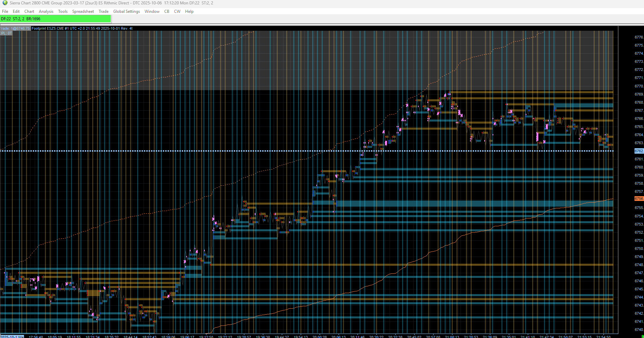The height and width of the screenshot is (338, 644).
Task: Open the Help menu
Action: coord(189,11)
